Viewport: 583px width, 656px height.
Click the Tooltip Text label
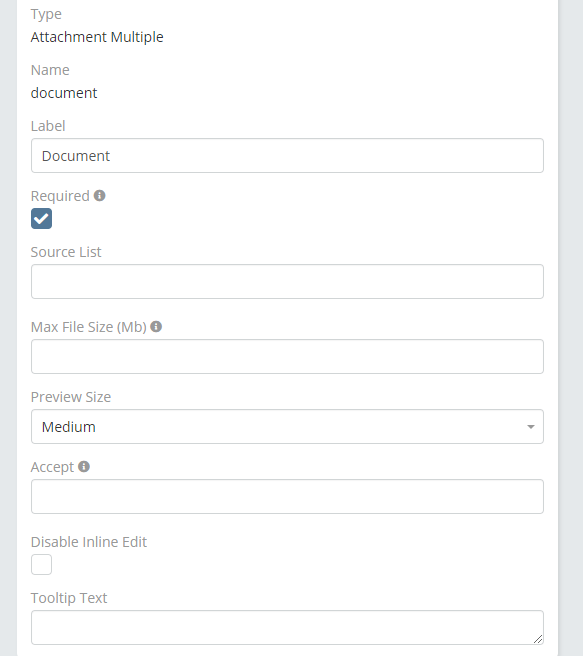(x=69, y=598)
